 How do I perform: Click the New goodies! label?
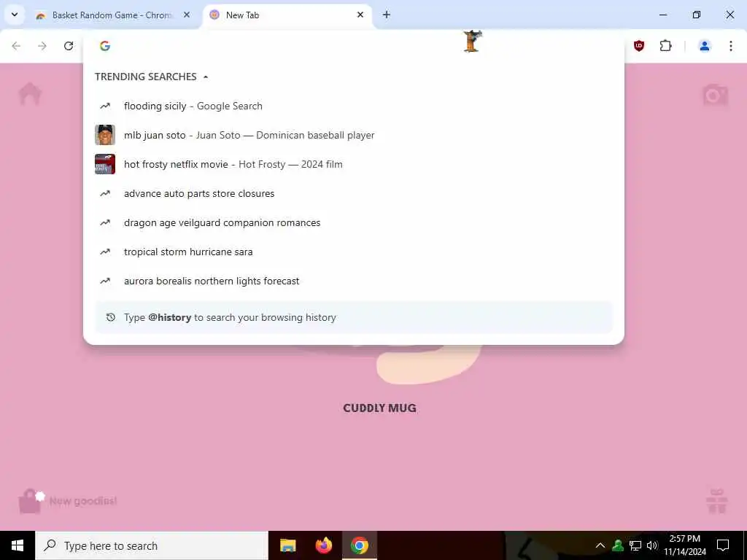(x=83, y=501)
